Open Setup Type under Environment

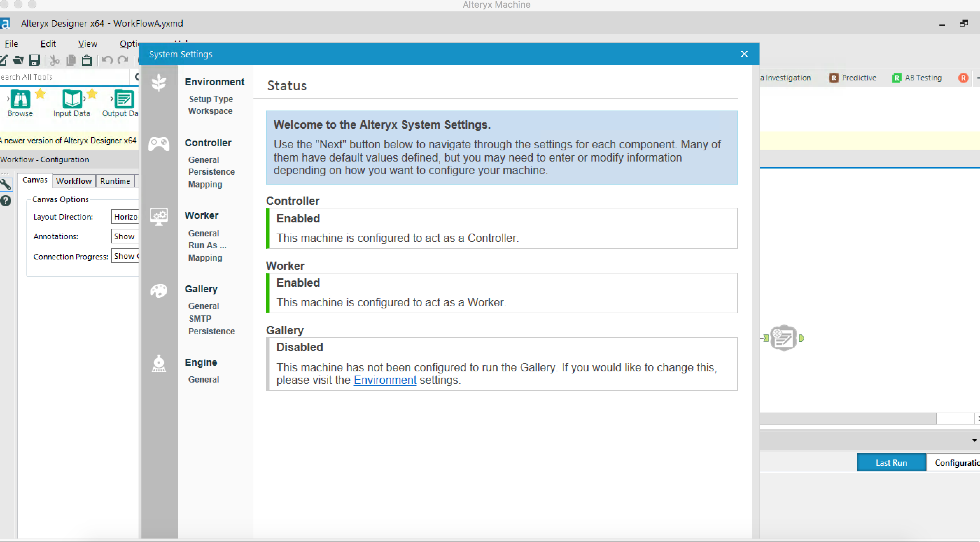[x=211, y=99]
